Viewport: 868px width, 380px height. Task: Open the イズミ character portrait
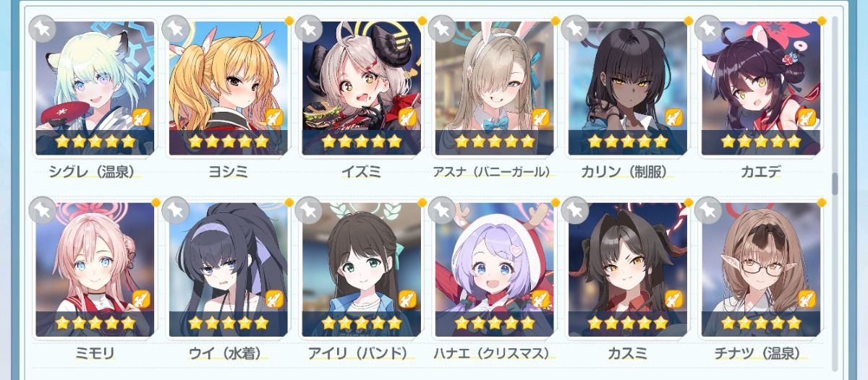(361, 88)
